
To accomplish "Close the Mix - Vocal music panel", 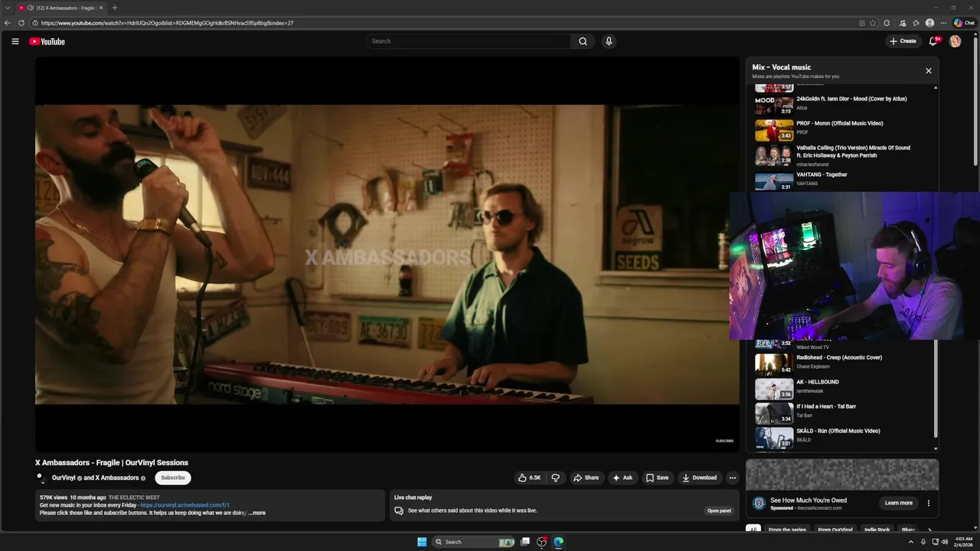I will pyautogui.click(x=929, y=70).
